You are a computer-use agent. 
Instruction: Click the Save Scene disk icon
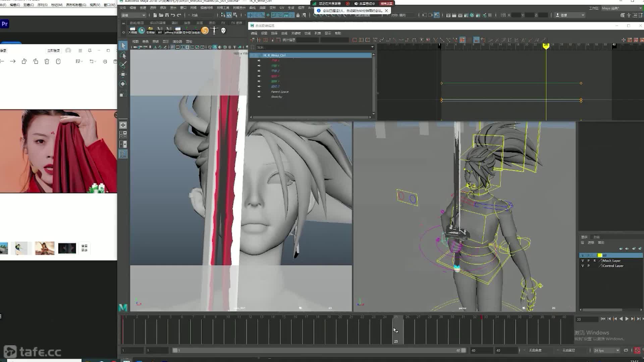167,15
